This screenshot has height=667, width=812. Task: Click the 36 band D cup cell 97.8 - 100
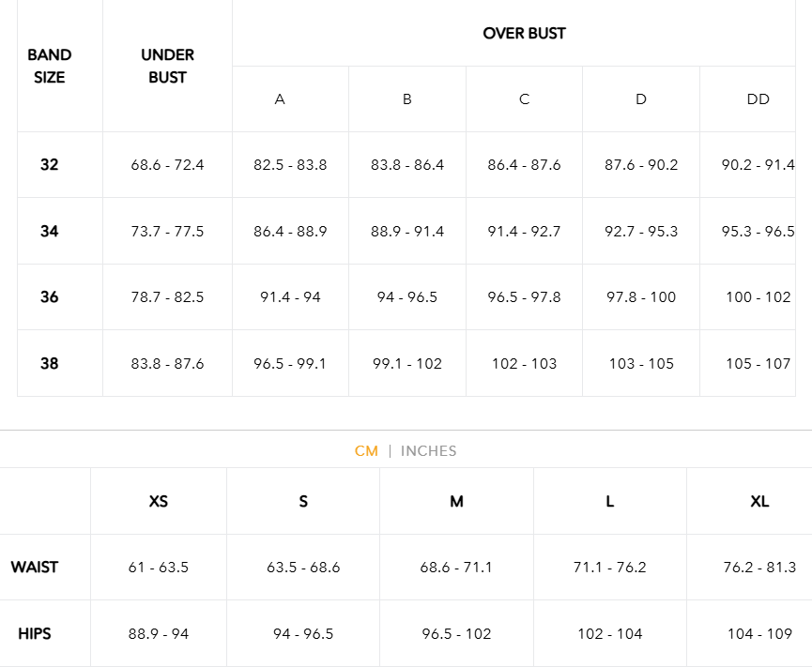pos(641,297)
